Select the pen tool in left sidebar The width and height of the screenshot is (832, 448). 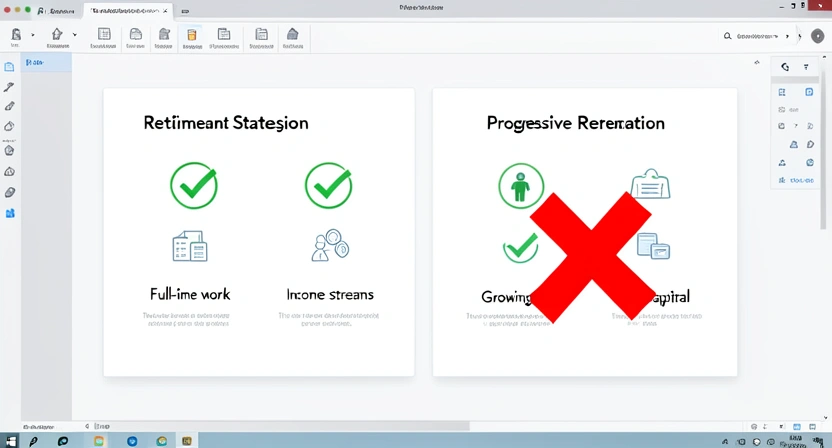tap(10, 87)
